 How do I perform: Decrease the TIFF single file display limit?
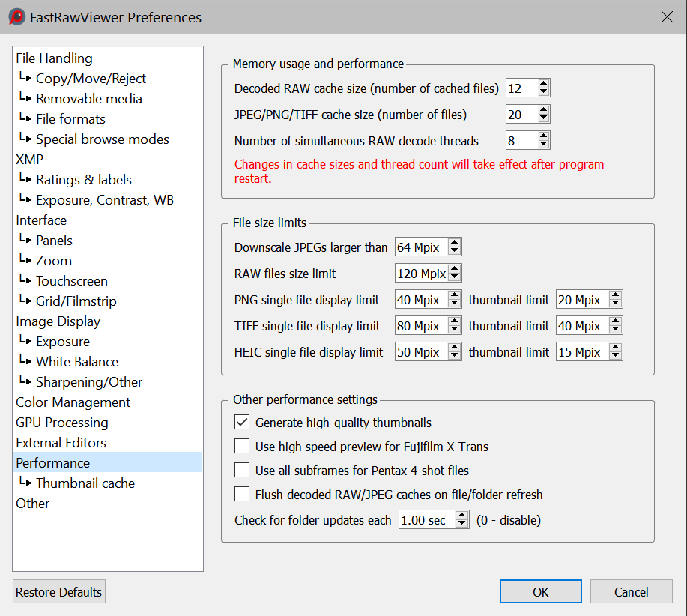coord(455,330)
